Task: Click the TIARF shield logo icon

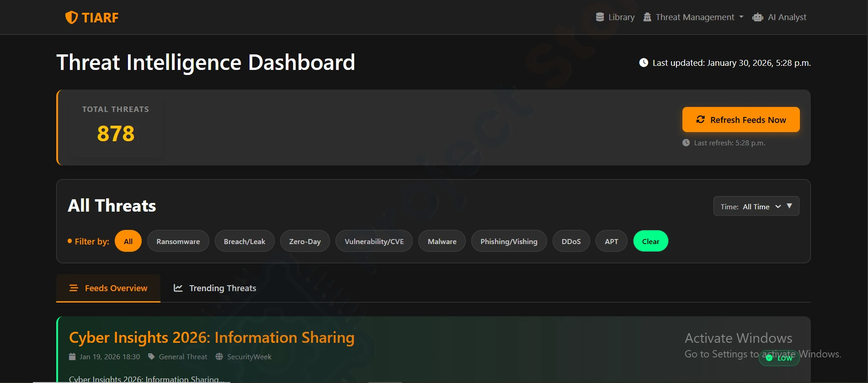Action: point(71,17)
